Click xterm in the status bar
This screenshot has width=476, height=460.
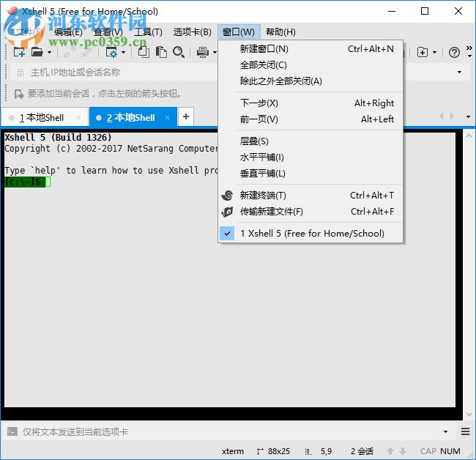click(233, 451)
